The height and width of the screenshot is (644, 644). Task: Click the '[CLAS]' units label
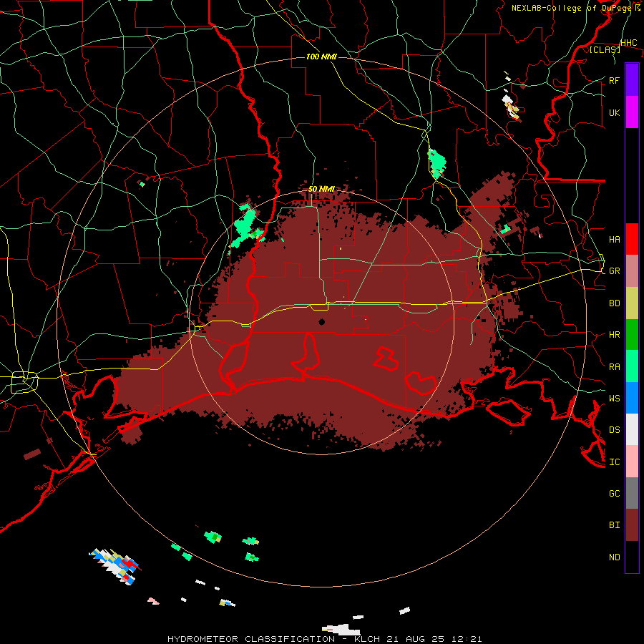click(x=605, y=49)
